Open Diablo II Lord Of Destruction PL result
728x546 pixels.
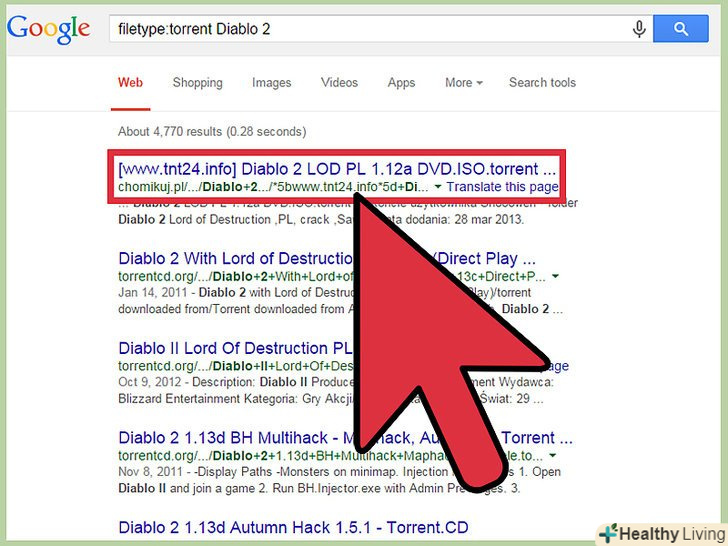click(x=235, y=348)
